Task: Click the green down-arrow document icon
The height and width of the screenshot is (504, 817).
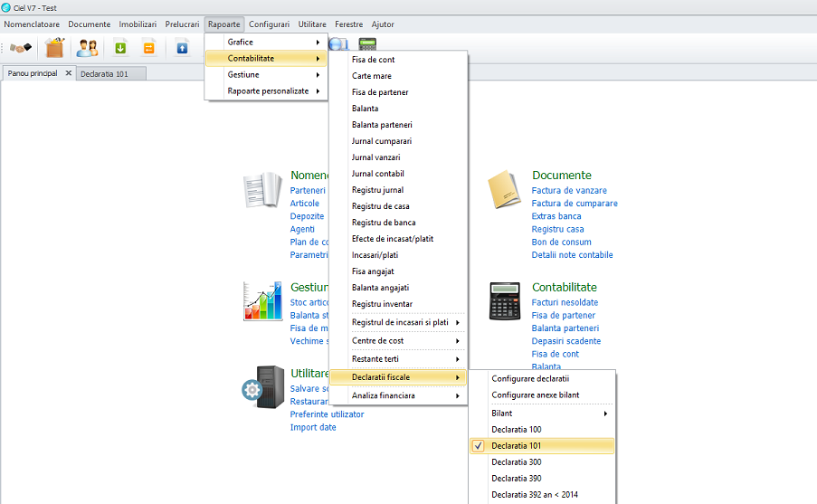Action: [x=120, y=48]
